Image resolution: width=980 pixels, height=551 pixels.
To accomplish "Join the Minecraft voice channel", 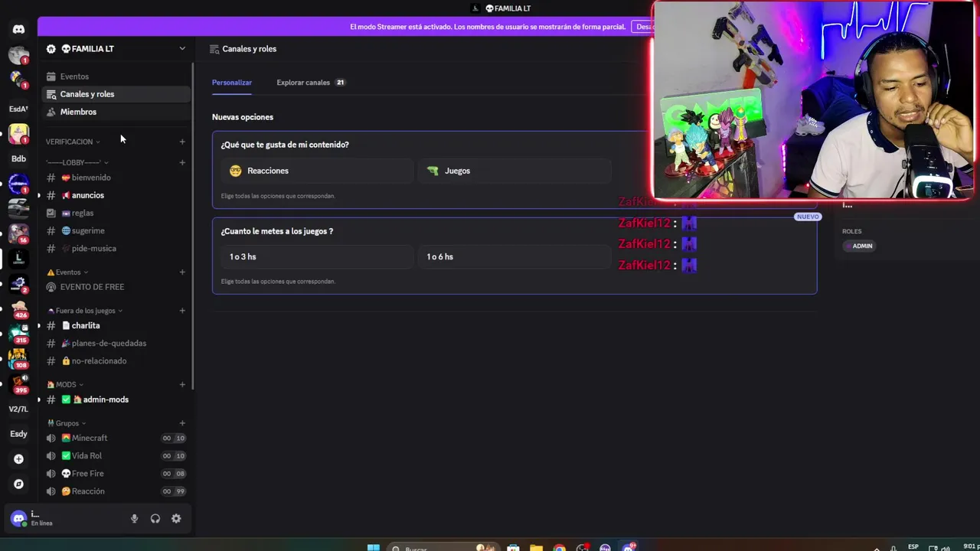I will (x=115, y=438).
